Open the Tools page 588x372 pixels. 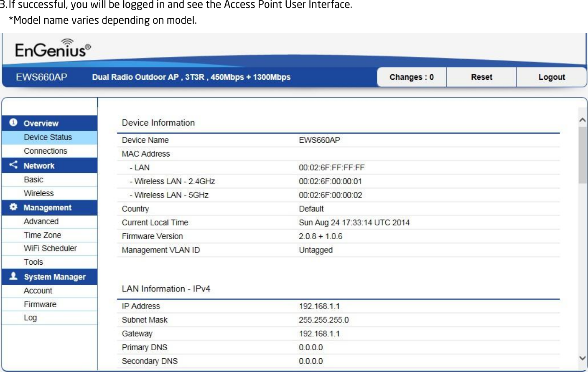tap(49, 262)
